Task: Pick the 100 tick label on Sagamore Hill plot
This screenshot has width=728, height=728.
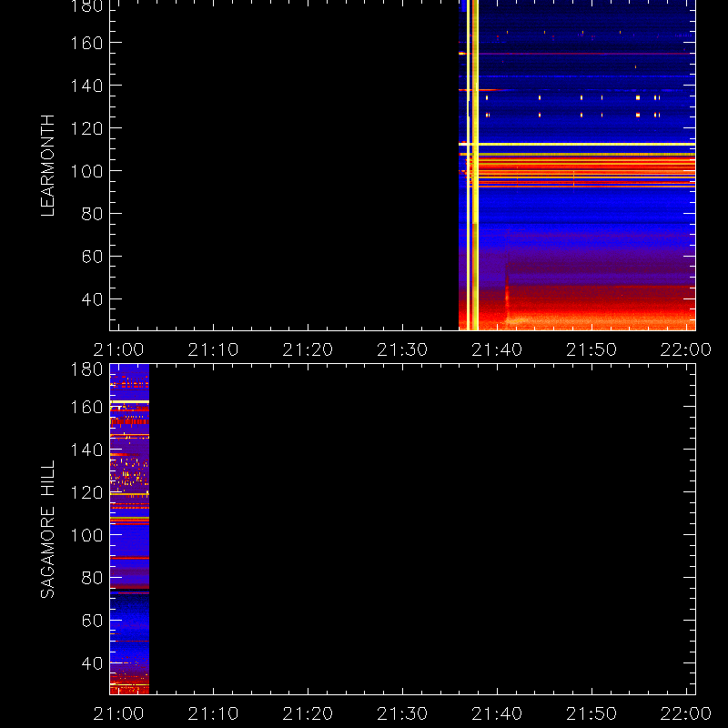Action: pos(86,535)
